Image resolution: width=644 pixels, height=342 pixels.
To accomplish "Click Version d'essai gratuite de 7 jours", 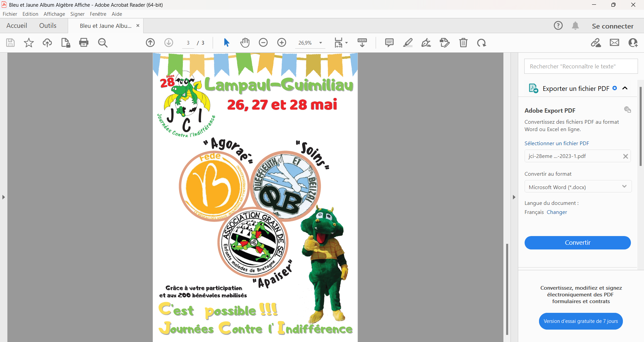I will tap(581, 321).
